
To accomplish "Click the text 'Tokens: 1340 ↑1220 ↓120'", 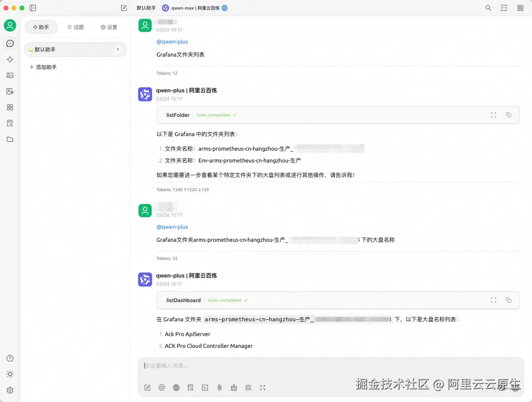I will pos(183,190).
